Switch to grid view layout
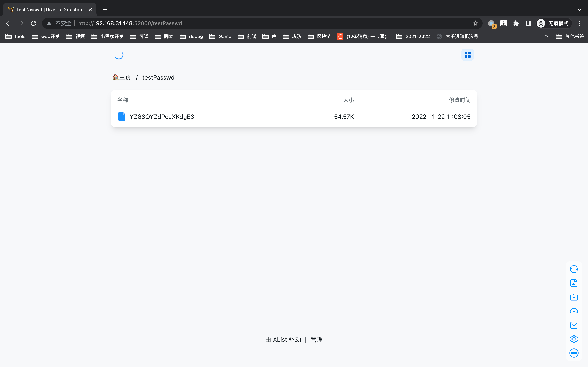 (x=467, y=55)
